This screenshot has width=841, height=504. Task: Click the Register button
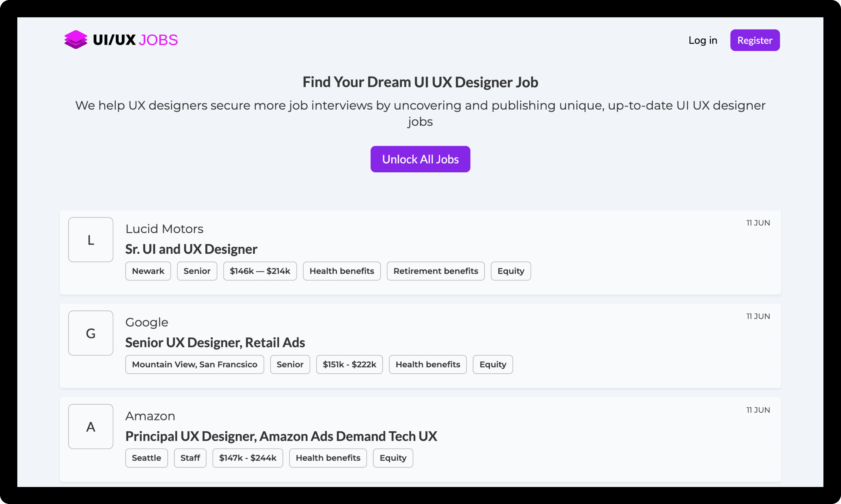(755, 41)
